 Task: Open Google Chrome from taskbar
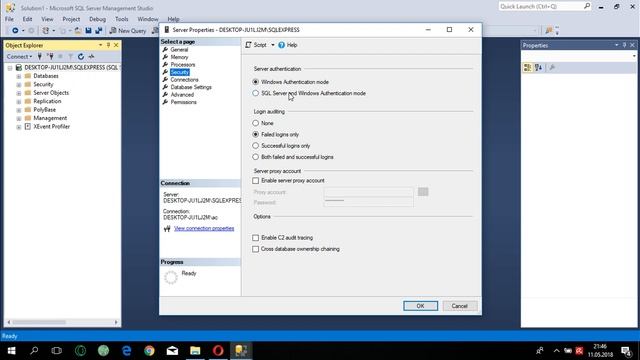click(149, 351)
